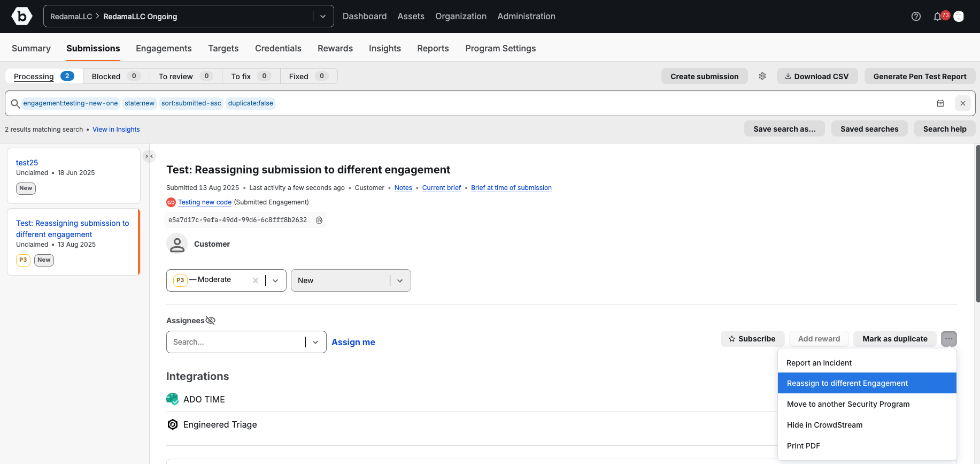Expand the P3 Moderate priority dropdown
Viewport: 980px width, 464px height.
[x=275, y=280]
